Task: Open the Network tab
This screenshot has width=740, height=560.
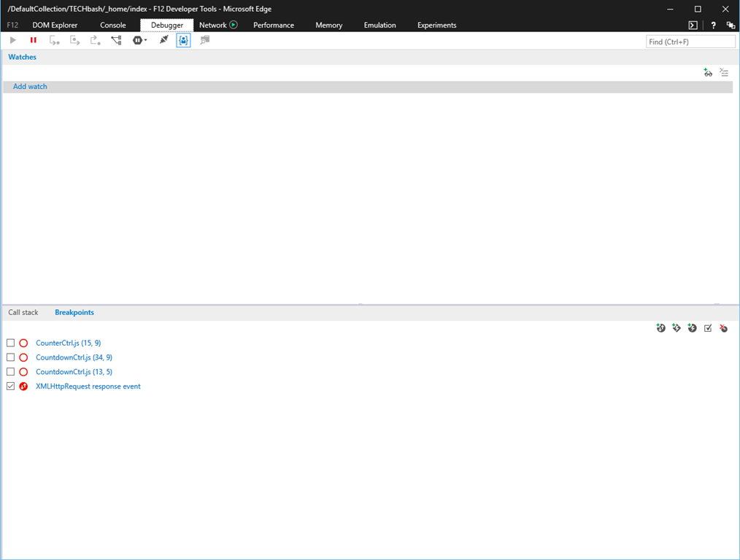Action: point(213,26)
